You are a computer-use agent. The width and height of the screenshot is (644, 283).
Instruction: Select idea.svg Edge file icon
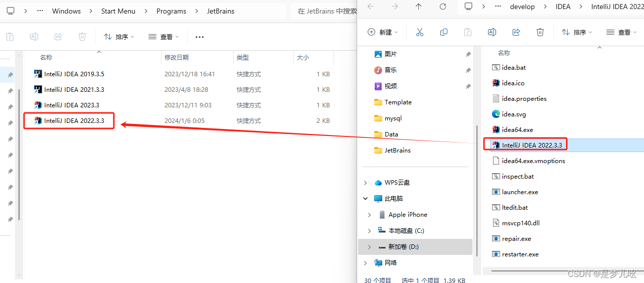click(x=496, y=114)
